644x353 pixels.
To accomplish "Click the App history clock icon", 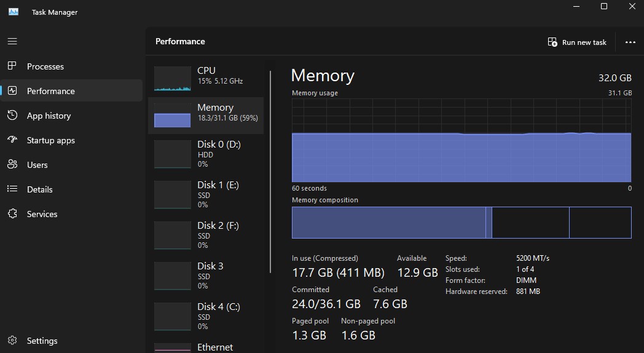I will pyautogui.click(x=12, y=115).
